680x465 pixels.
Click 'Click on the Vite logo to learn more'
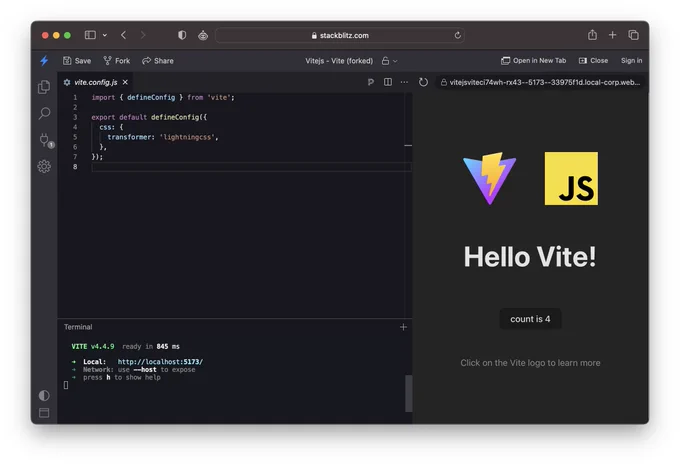530,363
